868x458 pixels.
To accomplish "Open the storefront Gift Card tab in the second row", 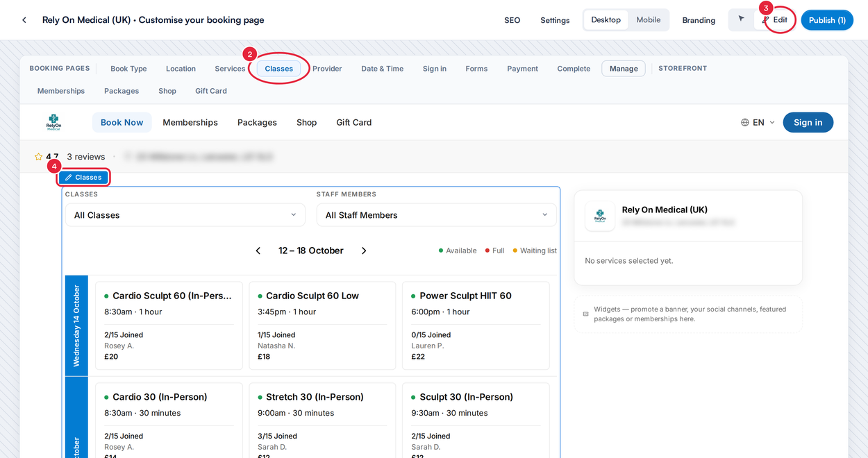I will (211, 91).
